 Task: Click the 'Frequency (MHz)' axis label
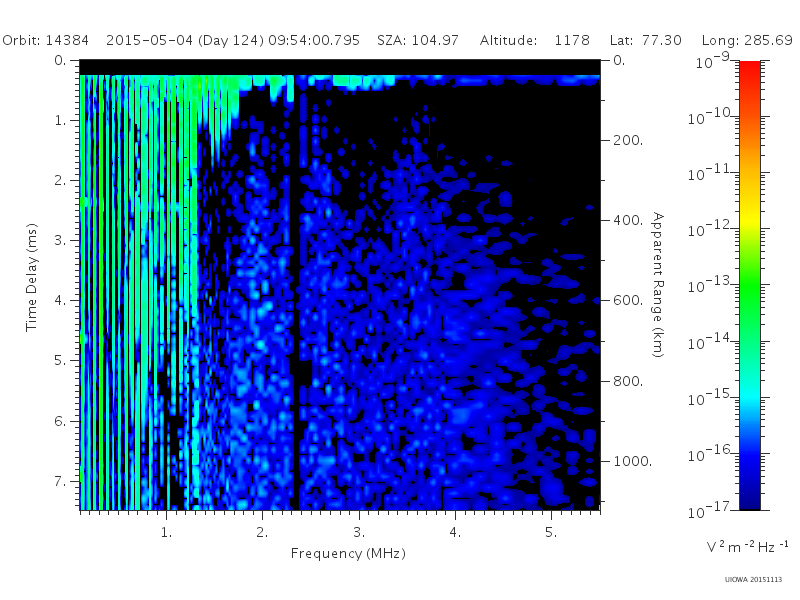point(348,554)
